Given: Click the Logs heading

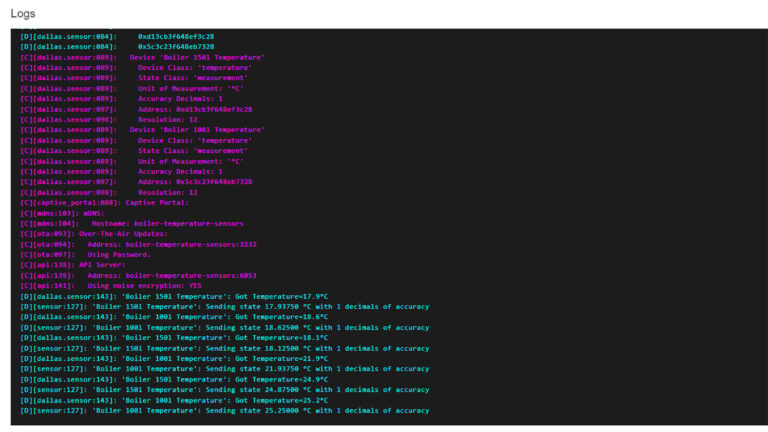Looking at the screenshot, I should point(22,13).
